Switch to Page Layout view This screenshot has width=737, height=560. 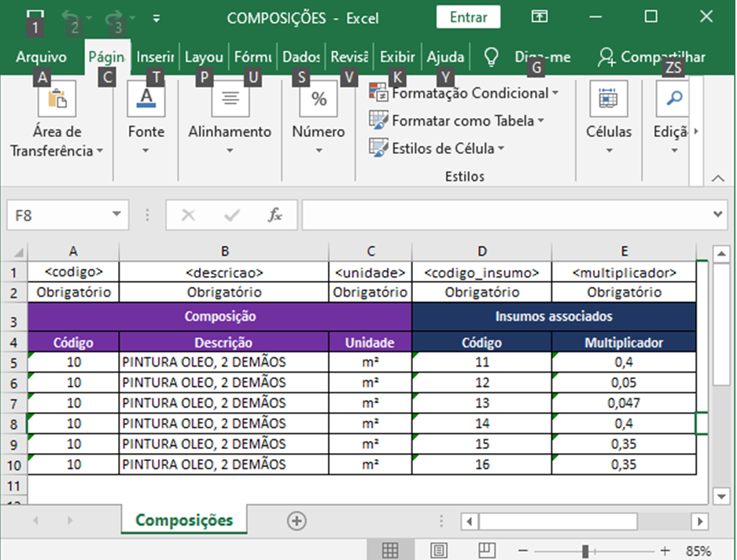439,550
